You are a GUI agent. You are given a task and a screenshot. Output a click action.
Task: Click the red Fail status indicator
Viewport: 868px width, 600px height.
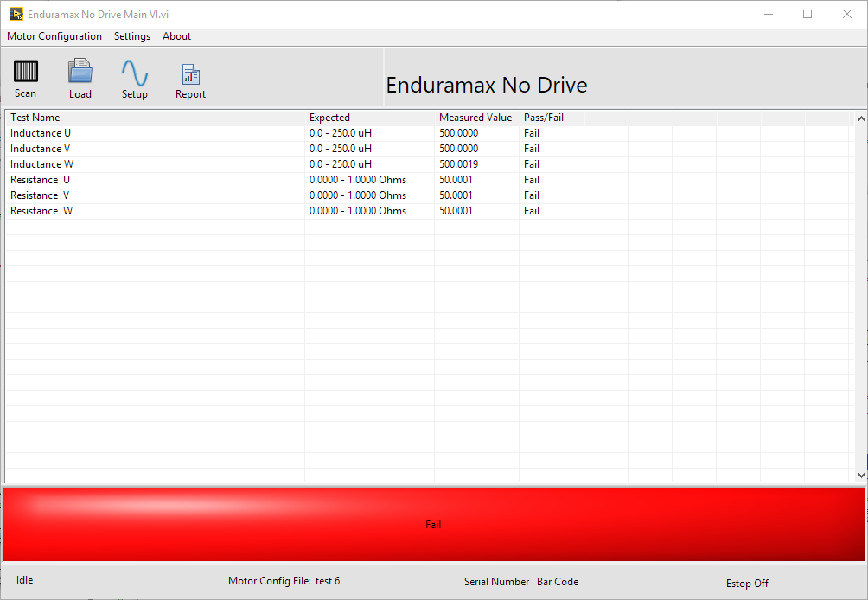[433, 524]
